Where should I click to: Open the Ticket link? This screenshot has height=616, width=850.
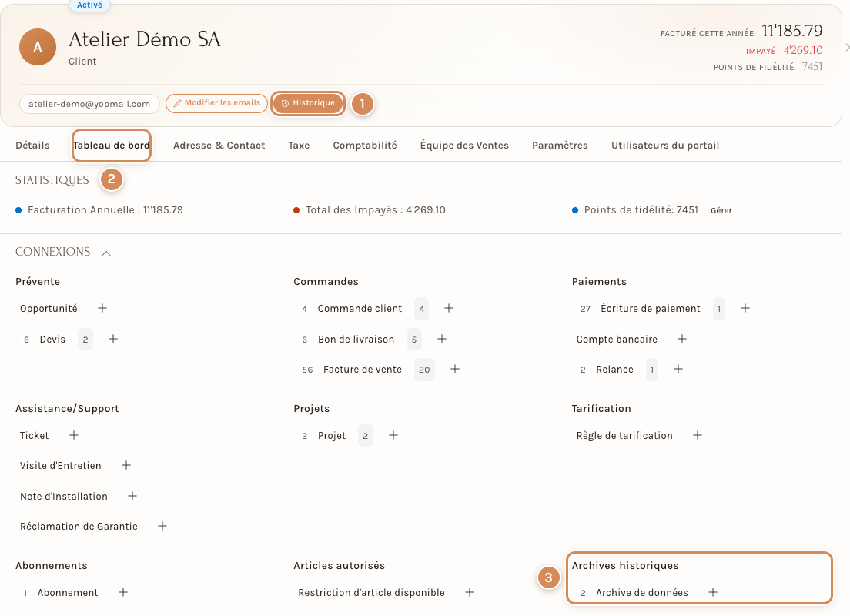pos(34,435)
